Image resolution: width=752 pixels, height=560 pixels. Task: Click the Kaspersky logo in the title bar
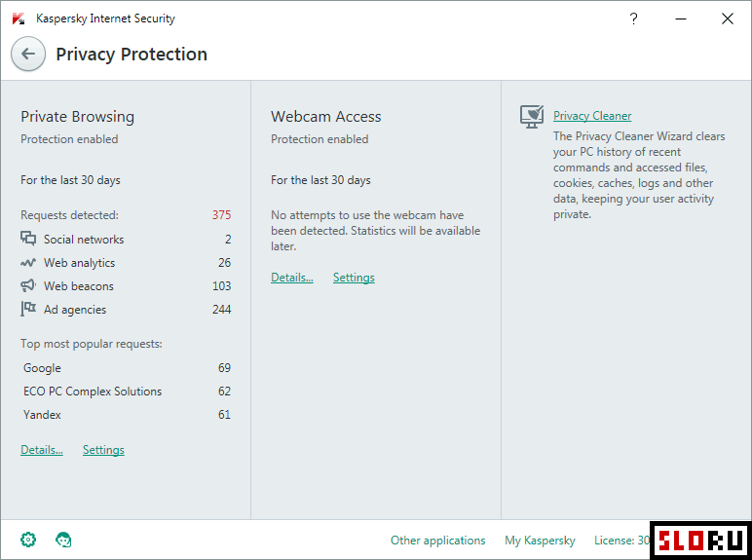(19, 19)
